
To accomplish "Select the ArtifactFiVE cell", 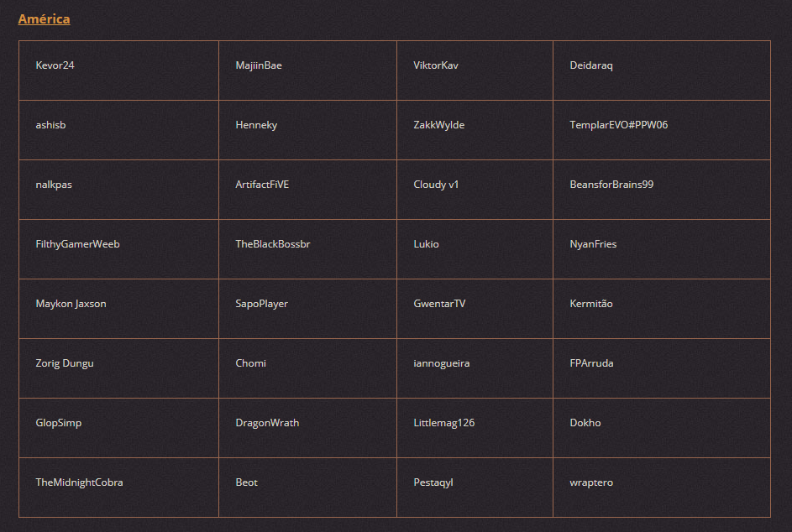I will pyautogui.click(x=307, y=190).
